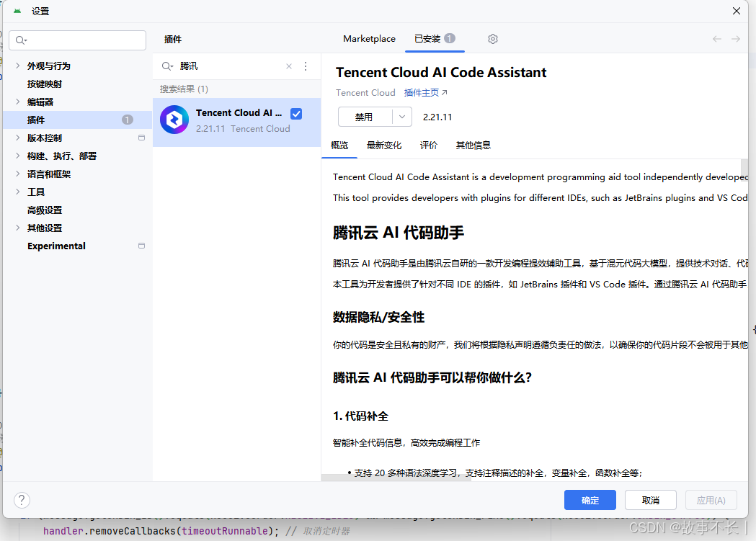Expand the 编辑器 settings section
The image size is (756, 541).
(x=17, y=102)
